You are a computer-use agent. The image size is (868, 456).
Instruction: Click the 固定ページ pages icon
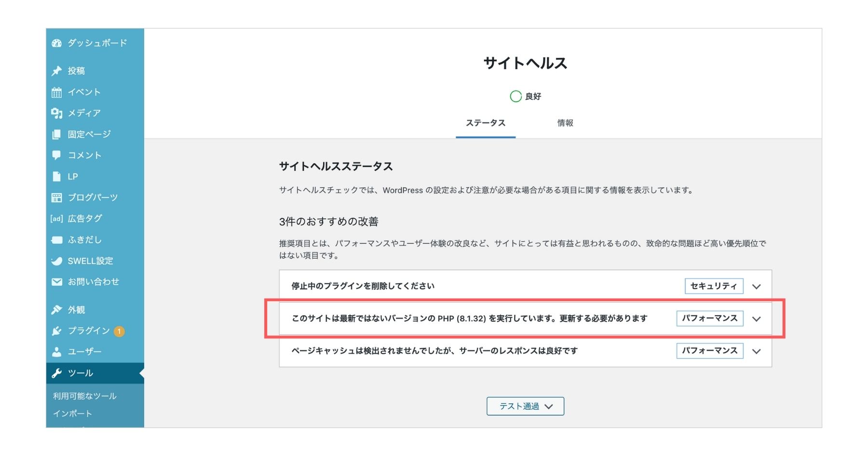point(57,134)
